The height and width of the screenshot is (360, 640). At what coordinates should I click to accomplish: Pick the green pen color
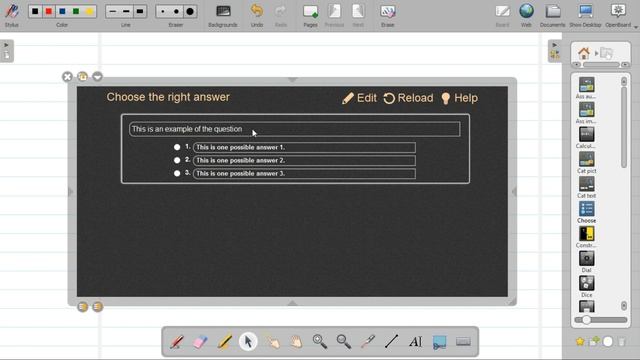tap(76, 11)
